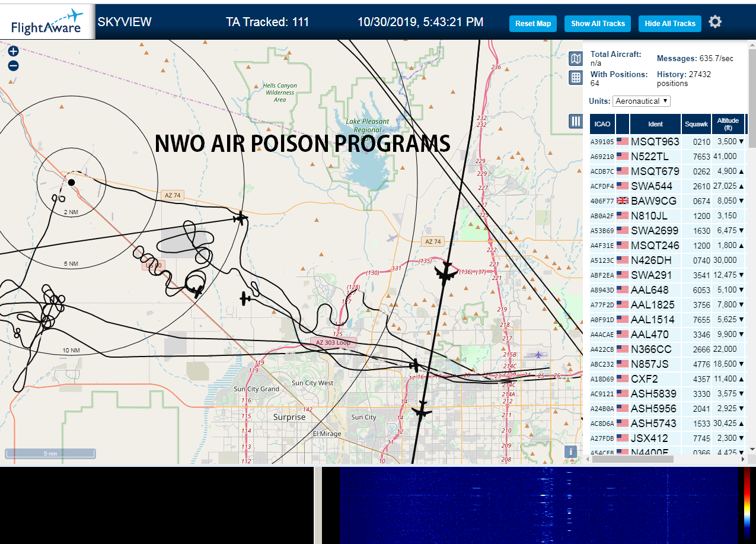The width and height of the screenshot is (756, 544).
Task: Select the SWA291 ident
Action: click(652, 275)
